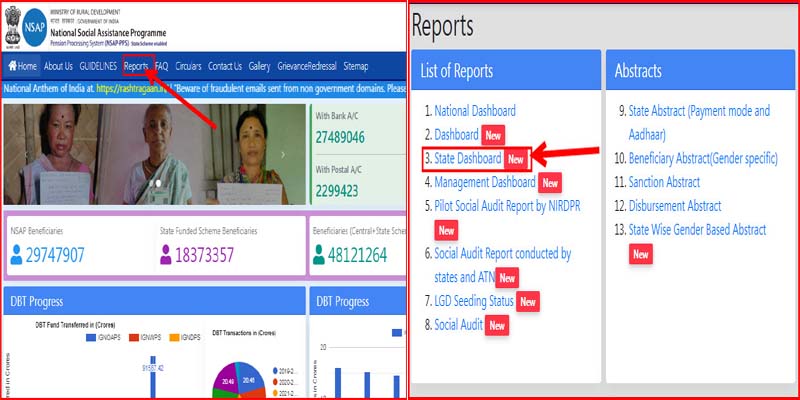The width and height of the screenshot is (800, 400).
Task: Open the Gallery menu item
Action: (260, 66)
